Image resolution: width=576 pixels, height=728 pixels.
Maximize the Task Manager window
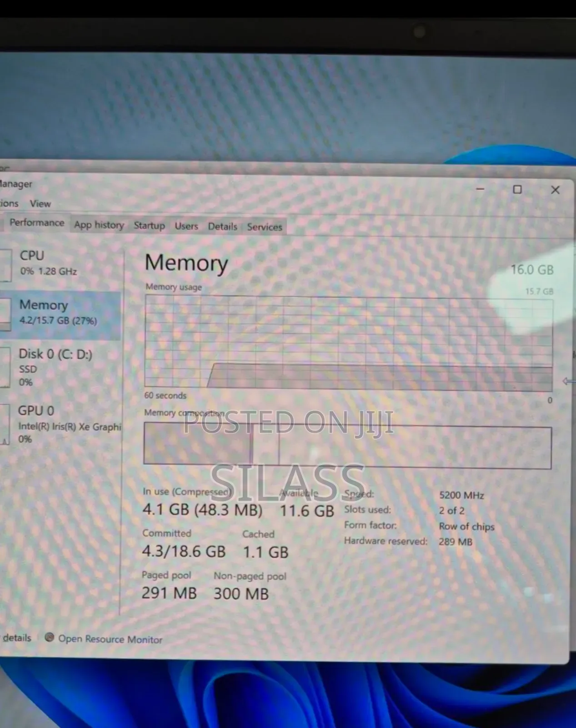(x=517, y=189)
